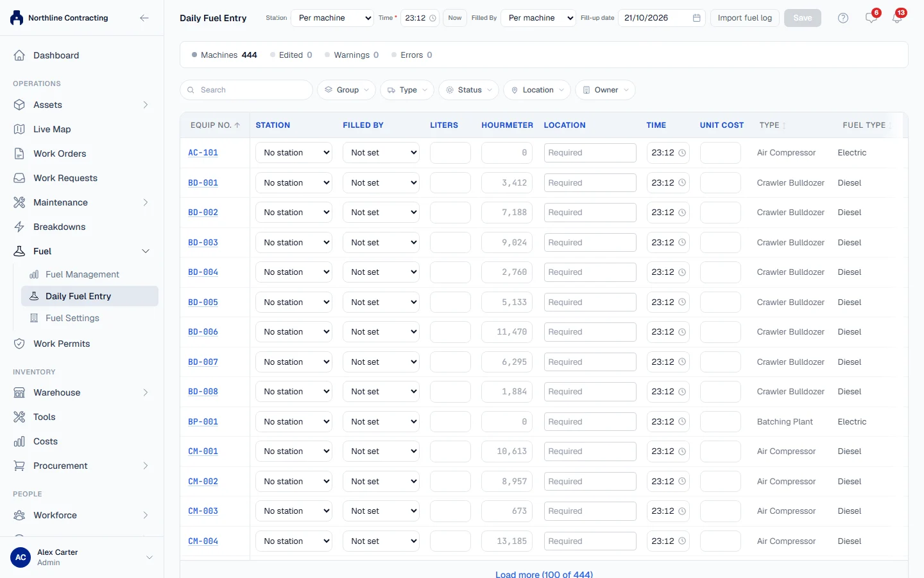Open the Location filter dropdown
Screen dimensions: 924x578
pos(537,90)
